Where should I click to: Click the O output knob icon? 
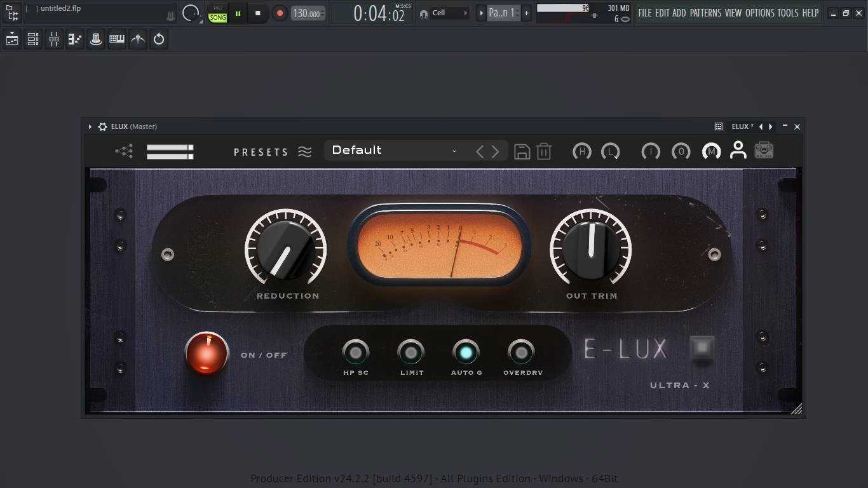pyautogui.click(x=681, y=151)
